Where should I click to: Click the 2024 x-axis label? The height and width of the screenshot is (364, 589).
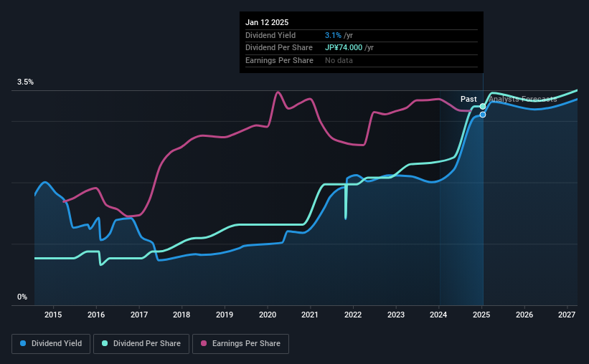[x=438, y=315]
